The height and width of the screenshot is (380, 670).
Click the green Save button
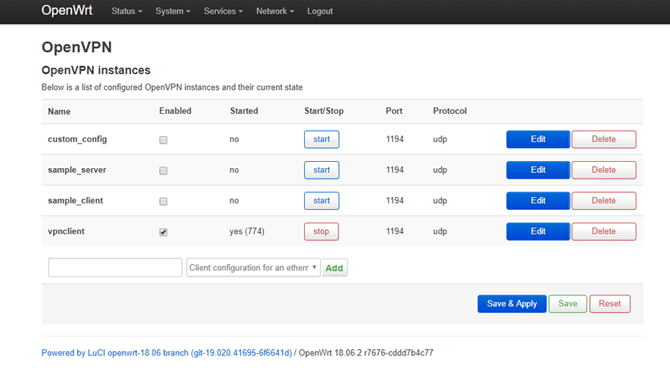click(x=567, y=304)
